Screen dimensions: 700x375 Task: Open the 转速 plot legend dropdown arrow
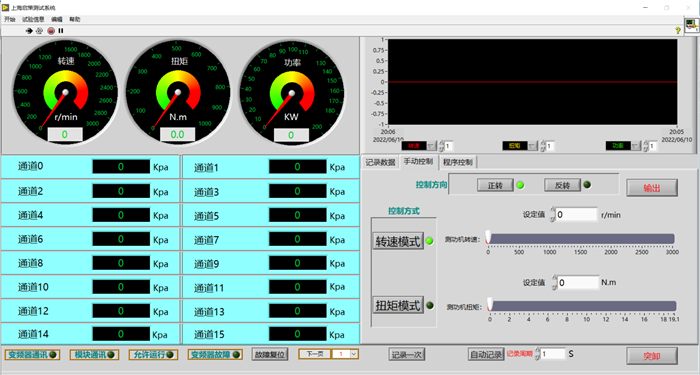431,146
